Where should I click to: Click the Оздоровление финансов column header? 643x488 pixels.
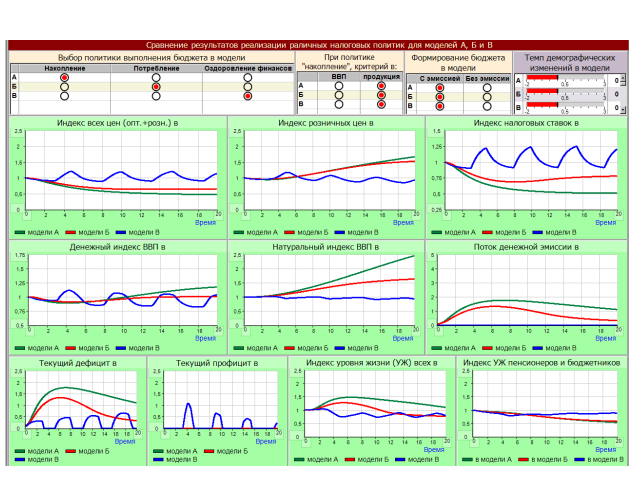247,68
